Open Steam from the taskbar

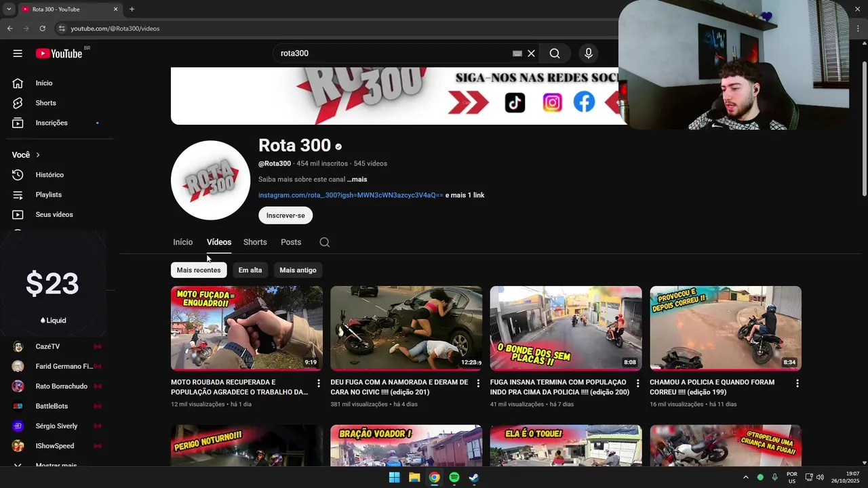click(x=474, y=477)
